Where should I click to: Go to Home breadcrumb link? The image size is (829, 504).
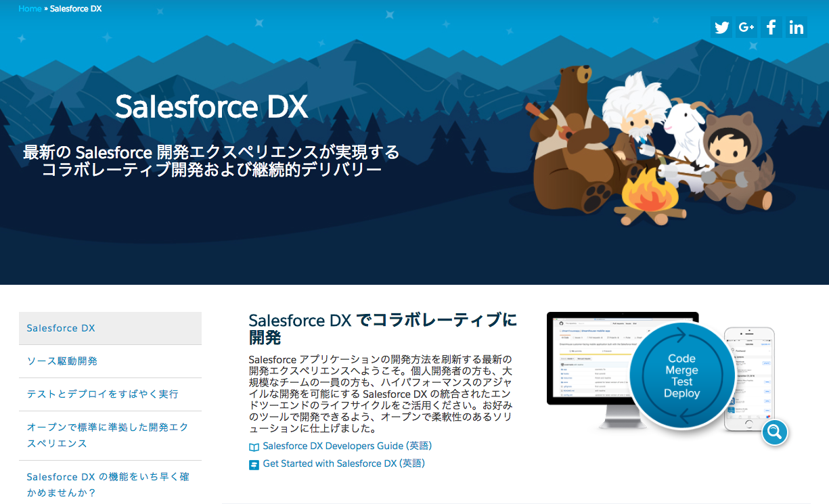[x=30, y=9]
